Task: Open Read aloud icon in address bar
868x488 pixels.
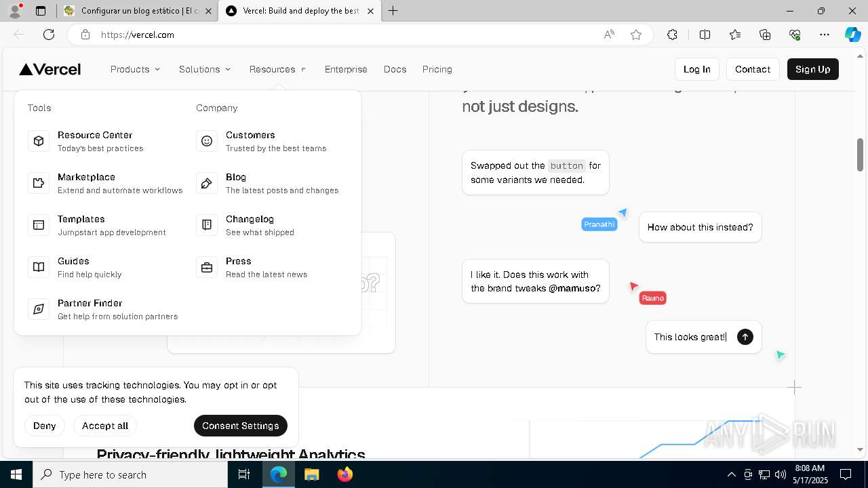Action: click(x=609, y=35)
